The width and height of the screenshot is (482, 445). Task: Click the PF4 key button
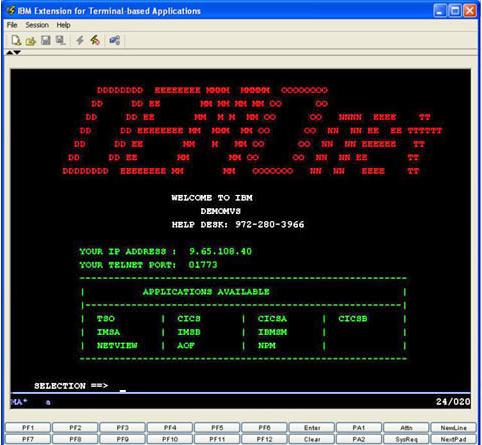[170, 428]
